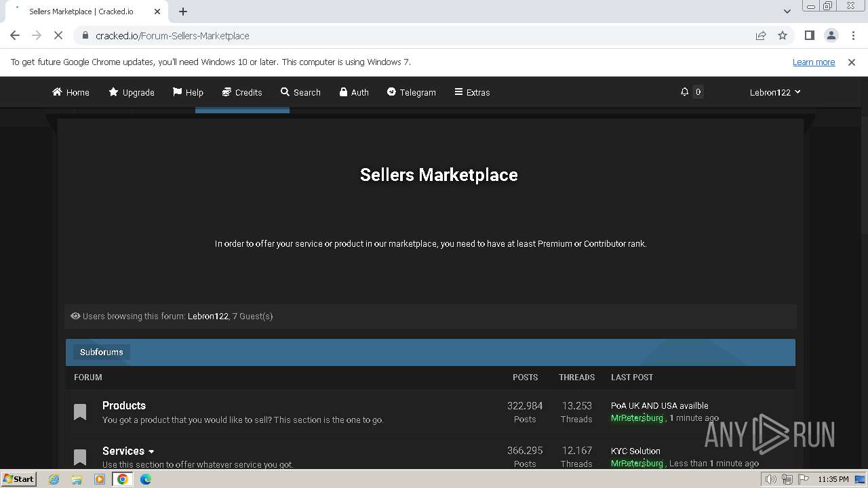Viewport: 868px width, 488px height.
Task: Share this page icon
Action: pyautogui.click(x=761, y=35)
